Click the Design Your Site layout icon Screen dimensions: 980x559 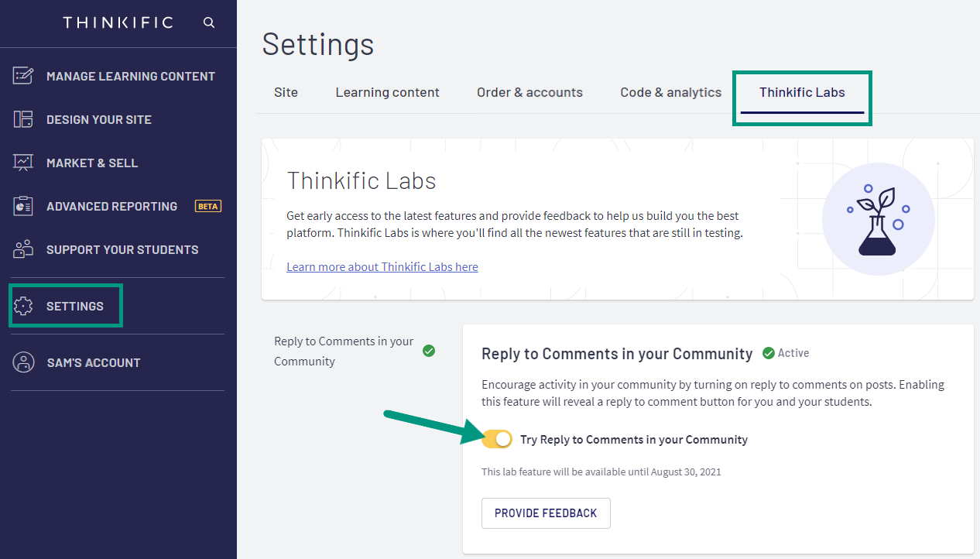point(23,119)
